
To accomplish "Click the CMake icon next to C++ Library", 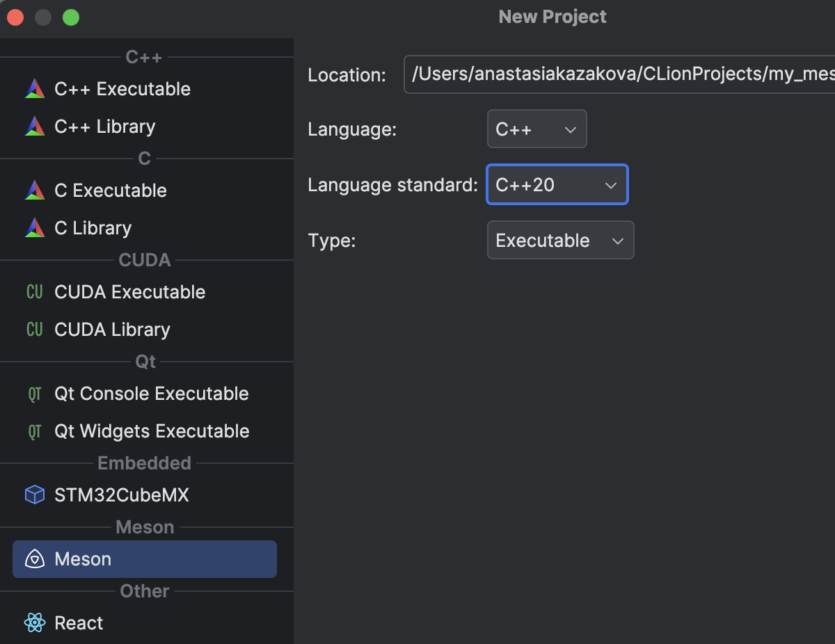I will point(34,127).
